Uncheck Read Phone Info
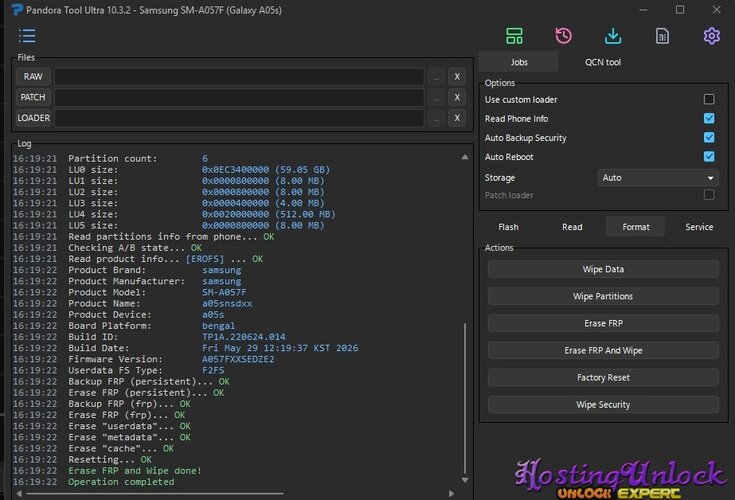 pos(709,119)
